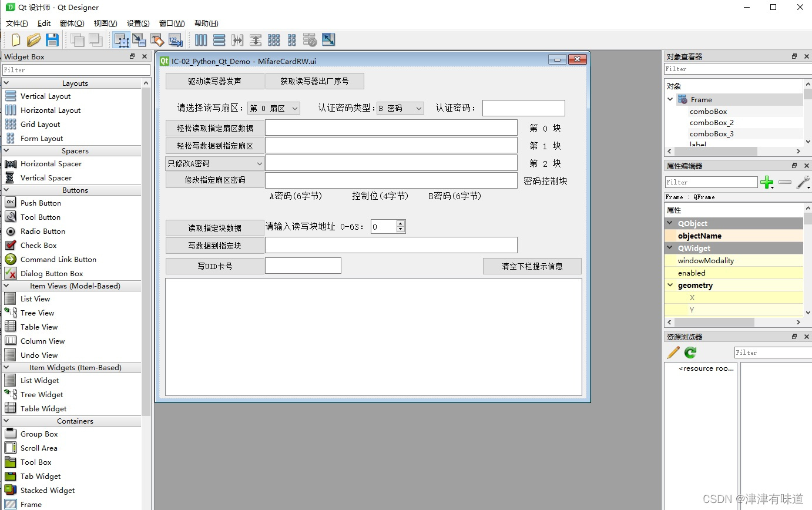Click the 写UID卡号 button
The image size is (812, 510).
click(x=215, y=266)
